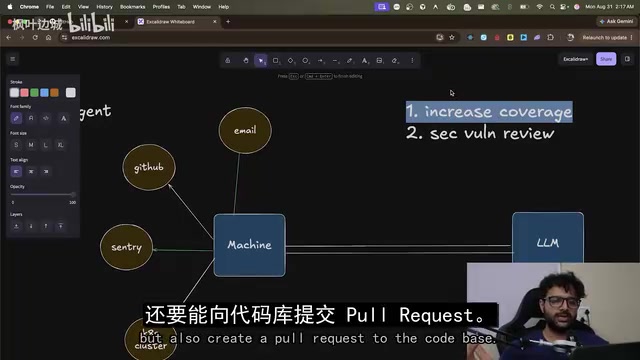Select the Rectangle shape tool
Image resolution: width=640 pixels, height=360 pixels.
(276, 60)
